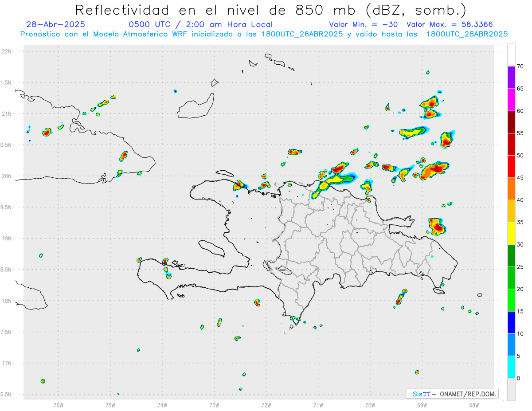This screenshot has width=532, height=411.
Task: Click the colorbar label '40'
Action: pyautogui.click(x=520, y=200)
